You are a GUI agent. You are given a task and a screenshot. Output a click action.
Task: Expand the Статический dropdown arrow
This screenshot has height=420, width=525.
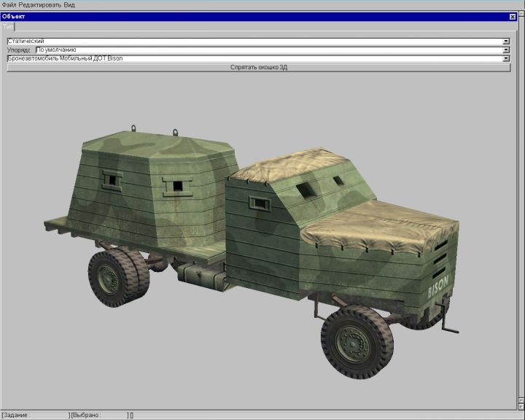pyautogui.click(x=506, y=42)
